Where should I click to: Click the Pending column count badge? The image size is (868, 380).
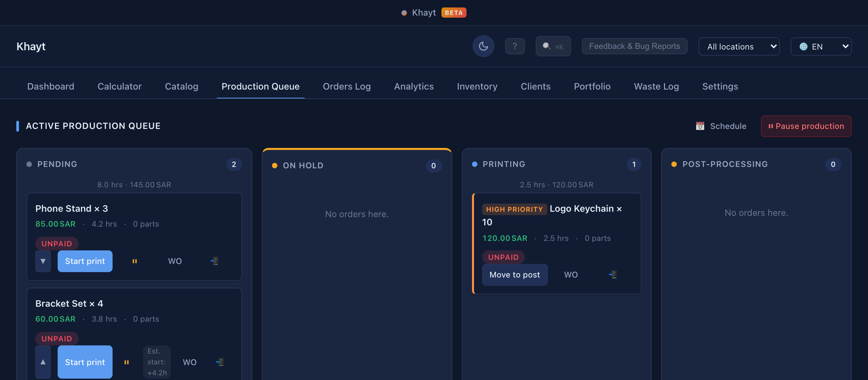click(234, 164)
